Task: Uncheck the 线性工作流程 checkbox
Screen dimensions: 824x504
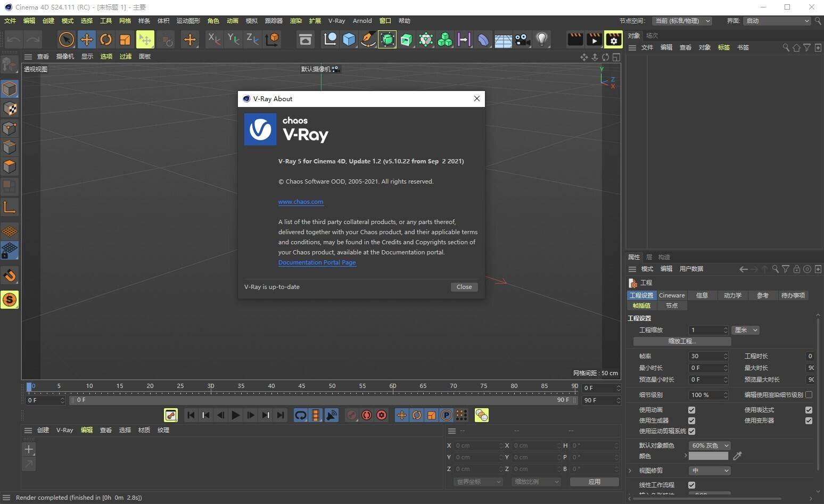Action: (691, 485)
